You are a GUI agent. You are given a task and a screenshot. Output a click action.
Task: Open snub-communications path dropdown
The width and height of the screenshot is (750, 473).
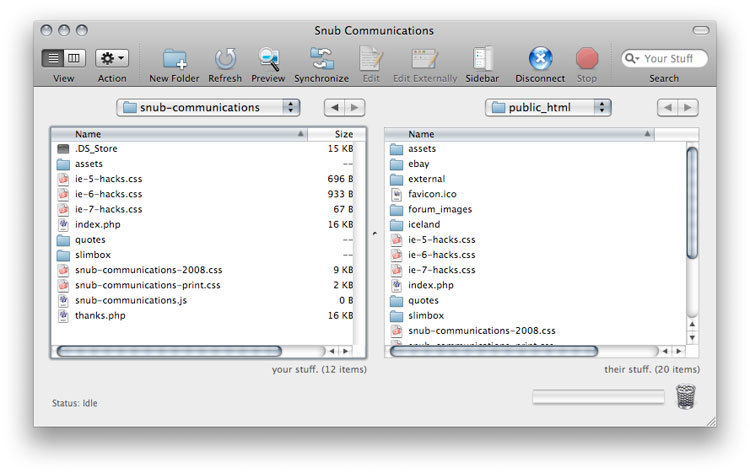[x=208, y=108]
